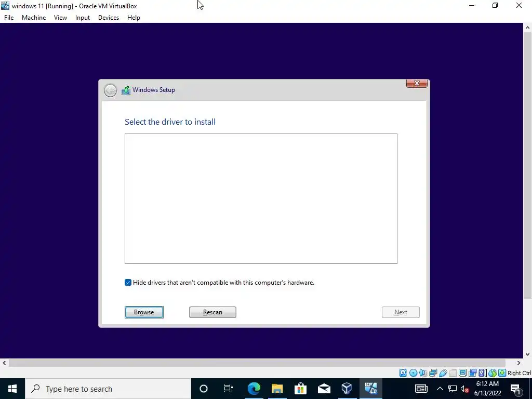Image resolution: width=532 pixels, height=399 pixels.
Task: Open the Input menu
Action: [x=83, y=18]
